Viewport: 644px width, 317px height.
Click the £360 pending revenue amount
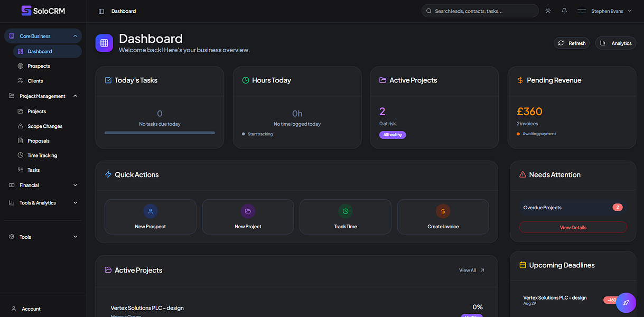pyautogui.click(x=529, y=111)
